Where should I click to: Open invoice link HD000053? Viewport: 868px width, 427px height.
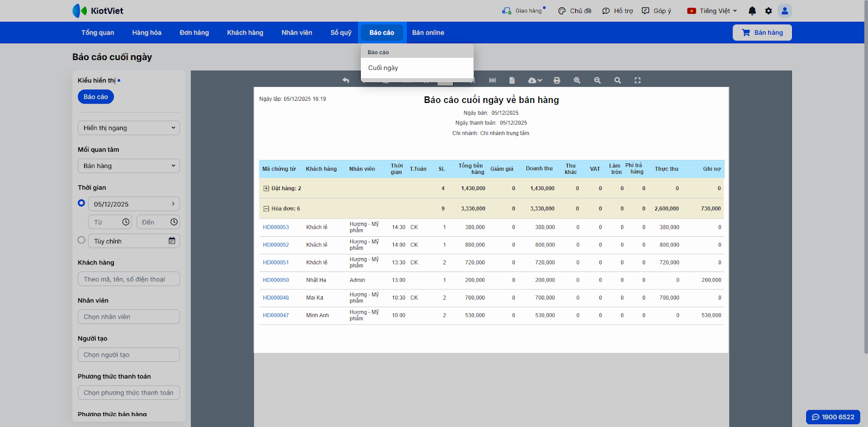click(276, 228)
